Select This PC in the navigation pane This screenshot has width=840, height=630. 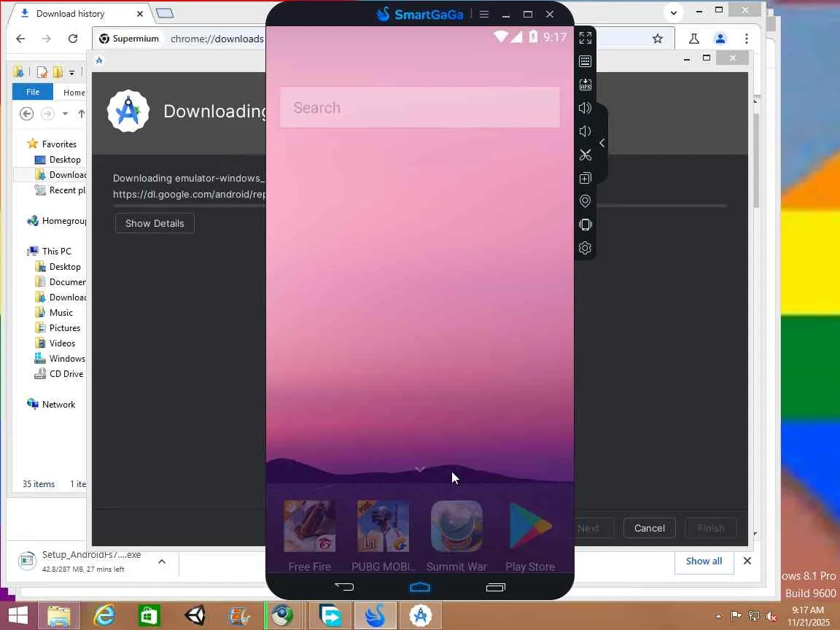coord(50,252)
